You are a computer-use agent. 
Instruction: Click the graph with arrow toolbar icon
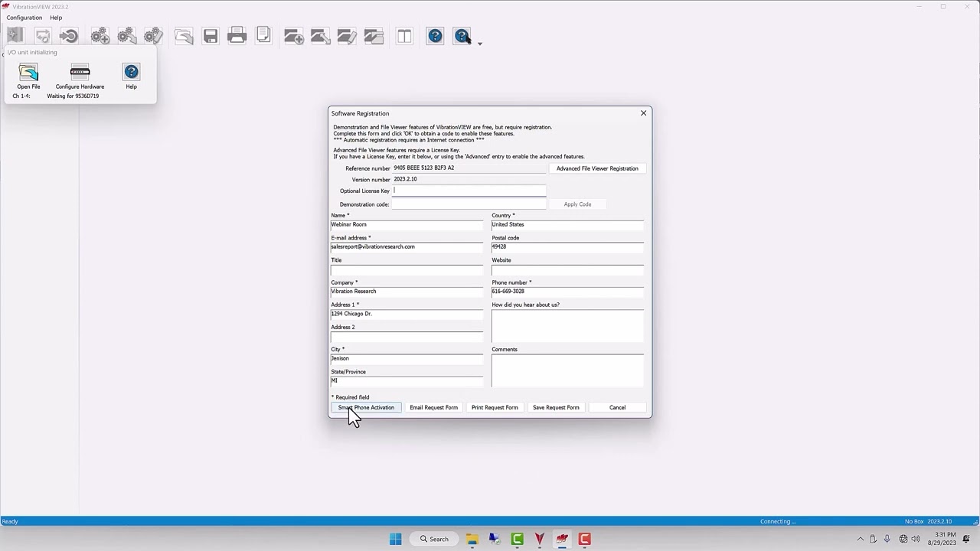pyautogui.click(x=321, y=36)
